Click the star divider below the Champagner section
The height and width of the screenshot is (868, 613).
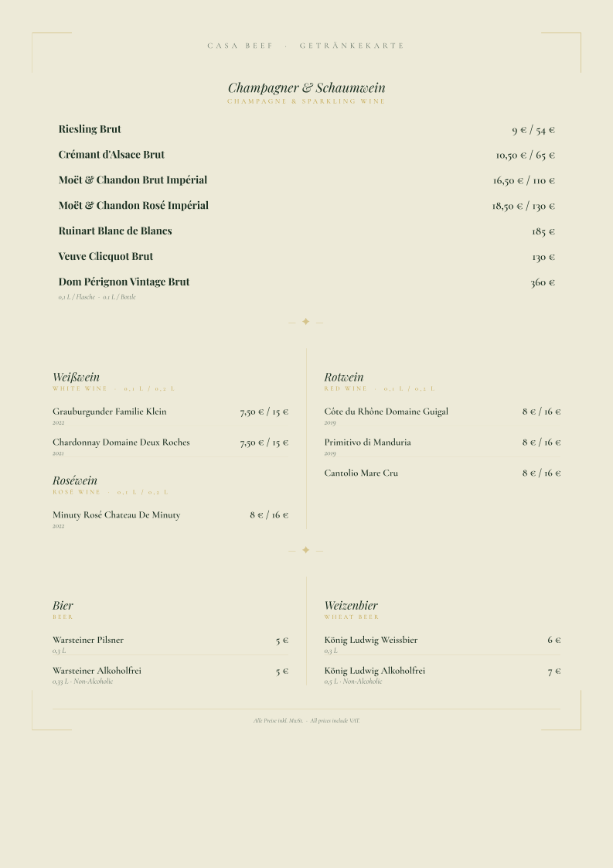pos(306,322)
